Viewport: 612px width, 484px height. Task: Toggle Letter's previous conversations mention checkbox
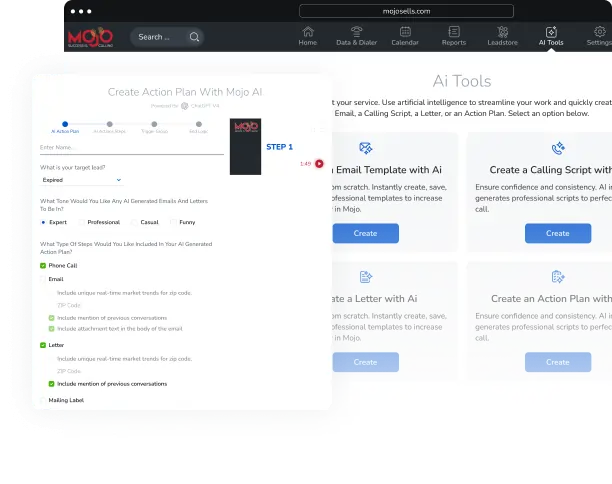pos(51,384)
